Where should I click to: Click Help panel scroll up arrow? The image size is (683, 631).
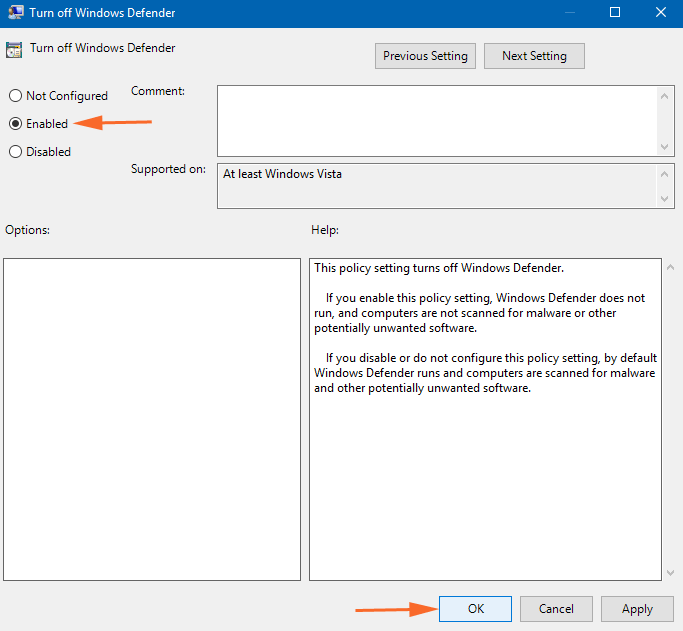(670, 267)
